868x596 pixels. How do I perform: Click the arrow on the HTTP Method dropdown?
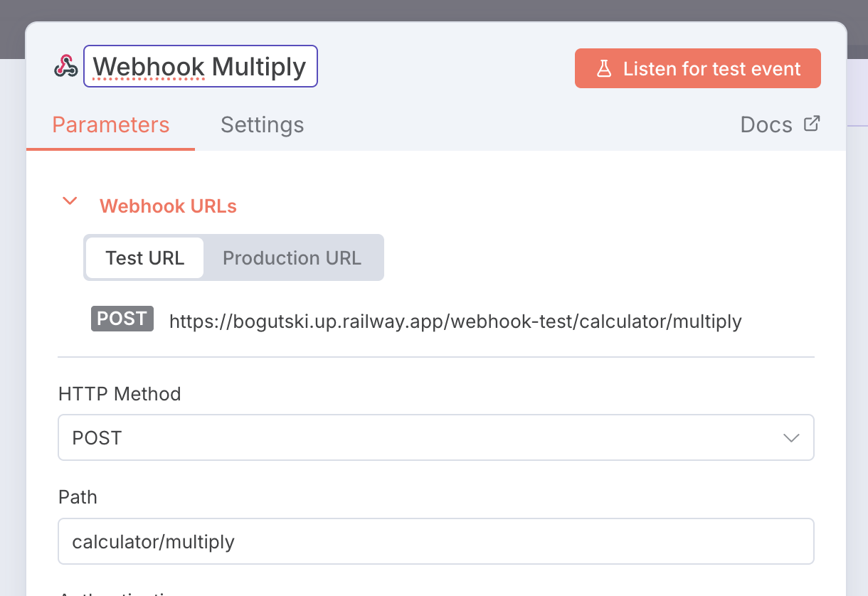[x=791, y=438]
